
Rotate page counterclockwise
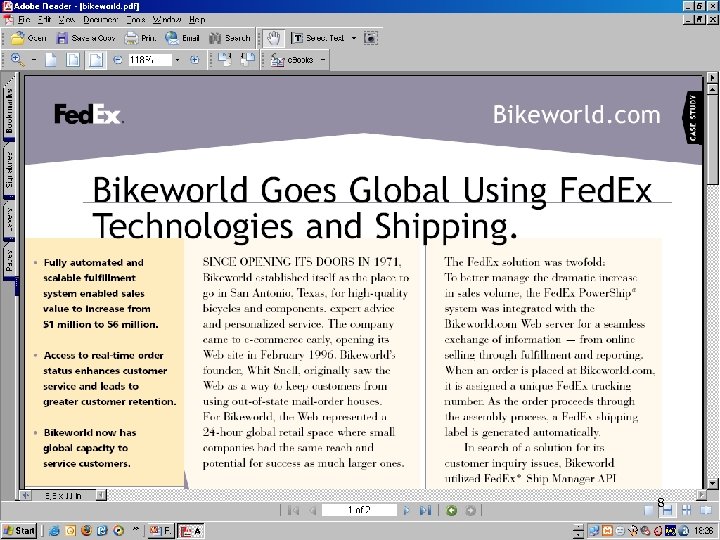point(248,59)
